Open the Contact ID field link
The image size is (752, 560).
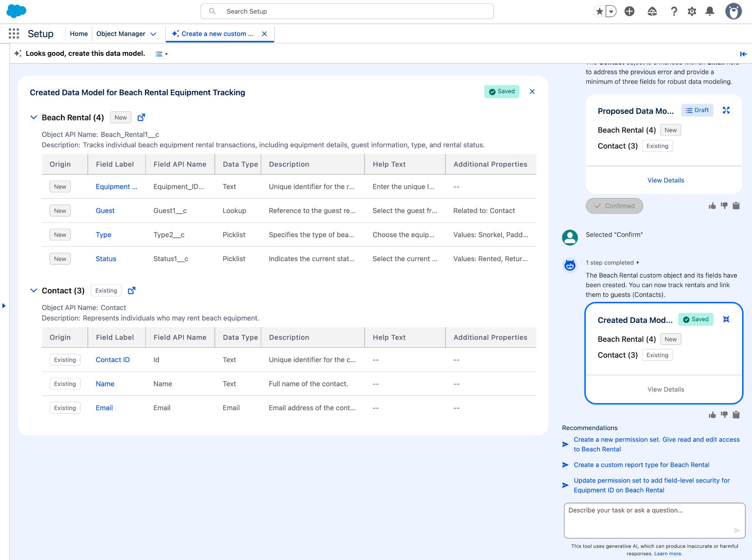click(x=113, y=360)
